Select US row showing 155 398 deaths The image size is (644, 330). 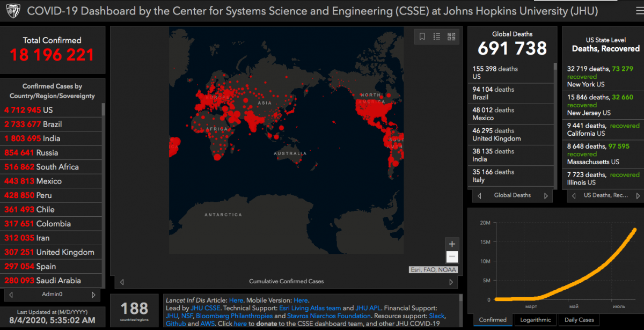tap(511, 73)
